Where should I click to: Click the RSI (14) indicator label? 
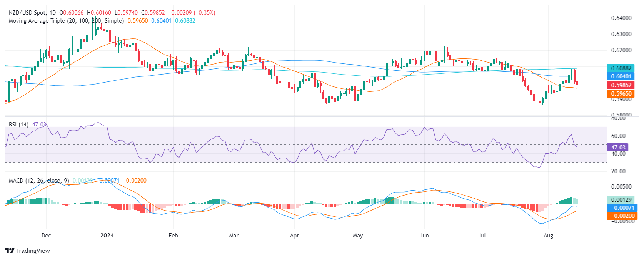[x=18, y=125]
